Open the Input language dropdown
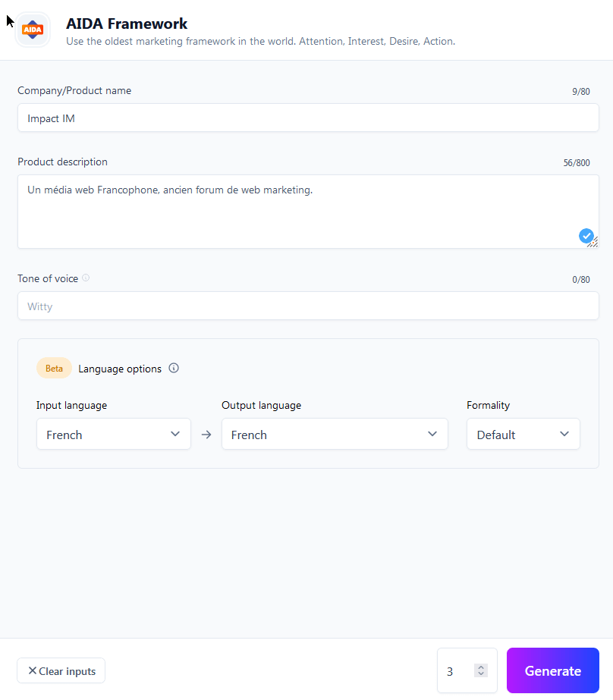The image size is (613, 700). tap(113, 434)
